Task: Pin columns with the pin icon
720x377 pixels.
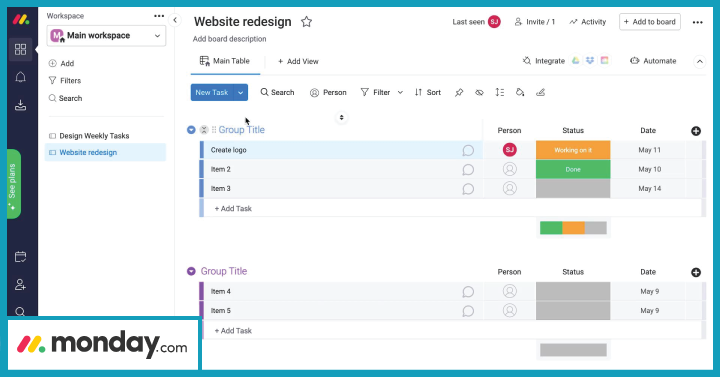Action: click(459, 92)
